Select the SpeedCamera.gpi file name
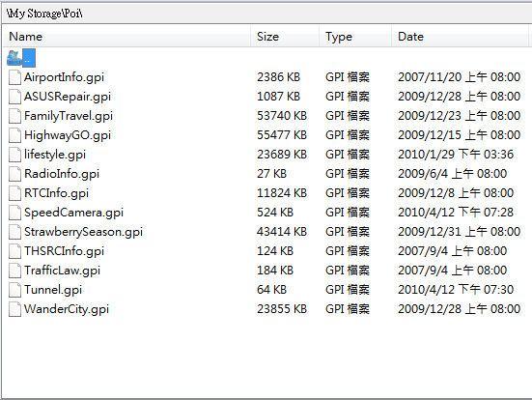The image size is (532, 400). 73,213
